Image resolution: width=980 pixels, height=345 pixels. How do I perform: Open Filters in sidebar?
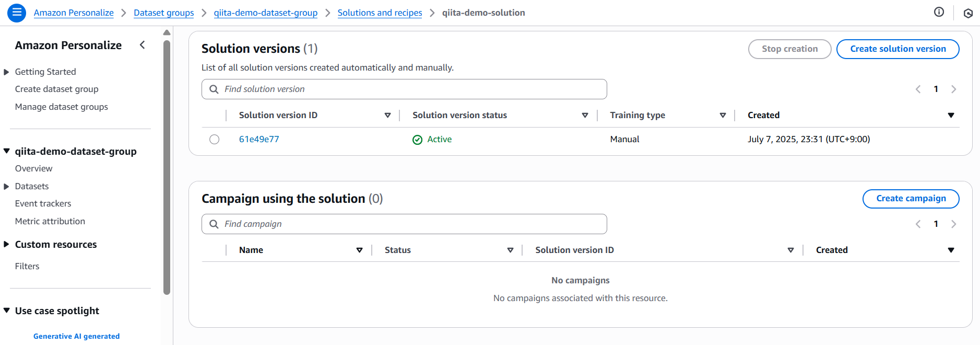pyautogui.click(x=27, y=267)
